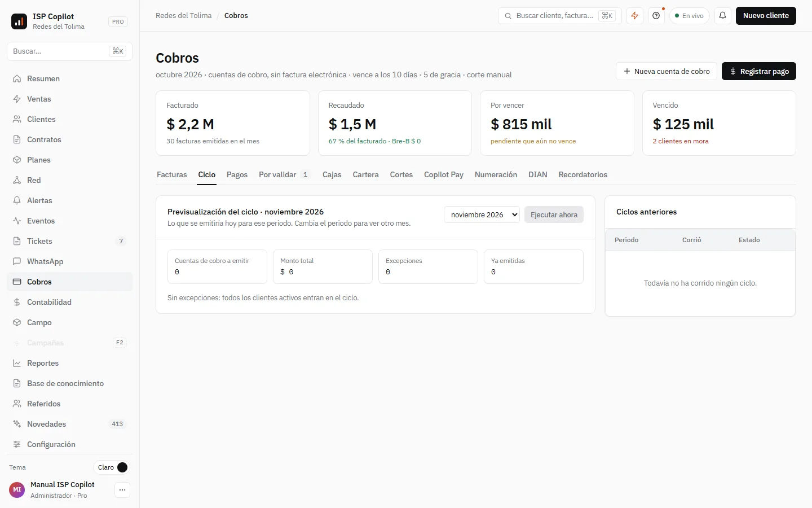Click the lightning quick-actions icon in header

635,16
